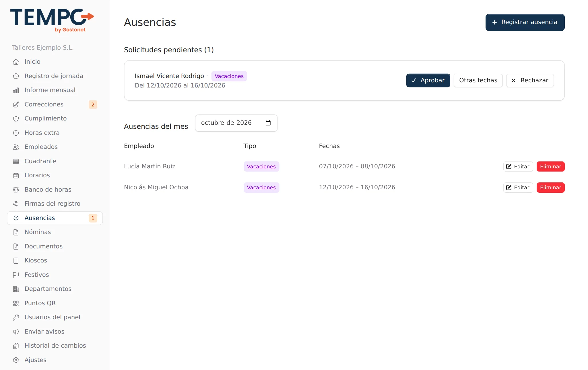Click Otras fechas for the pending request

[478, 80]
